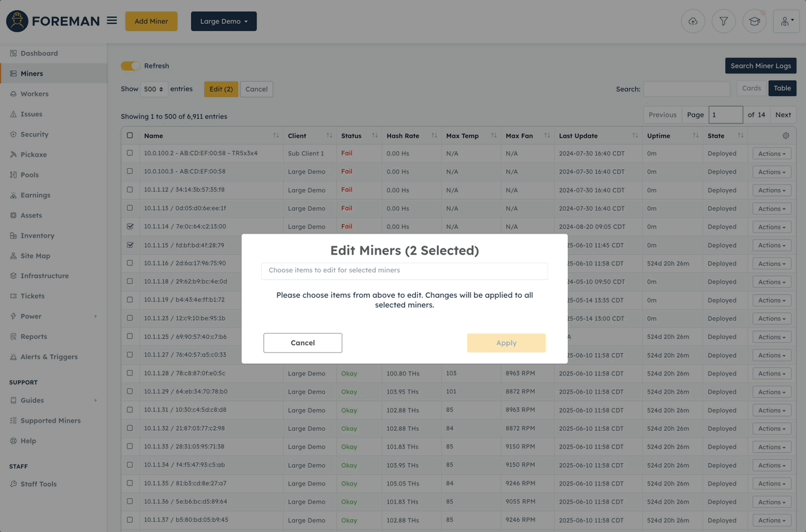
Task: Check the 10.1.1.12 miner row checkbox
Action: pos(130,190)
